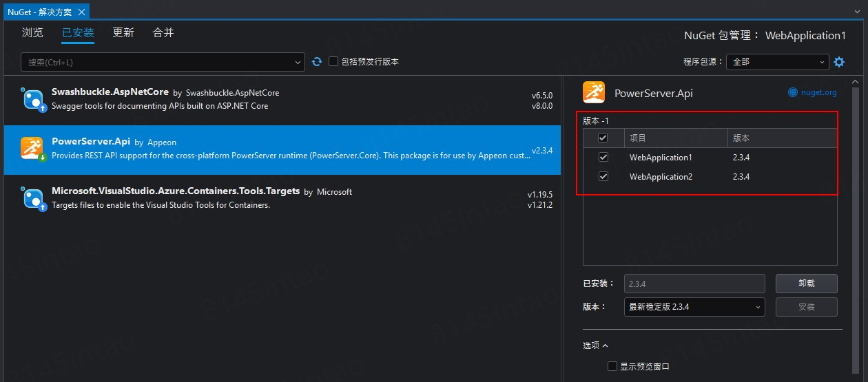Screen dimensions: 868x382
Task: Open the nuget.org link
Action: click(x=819, y=92)
